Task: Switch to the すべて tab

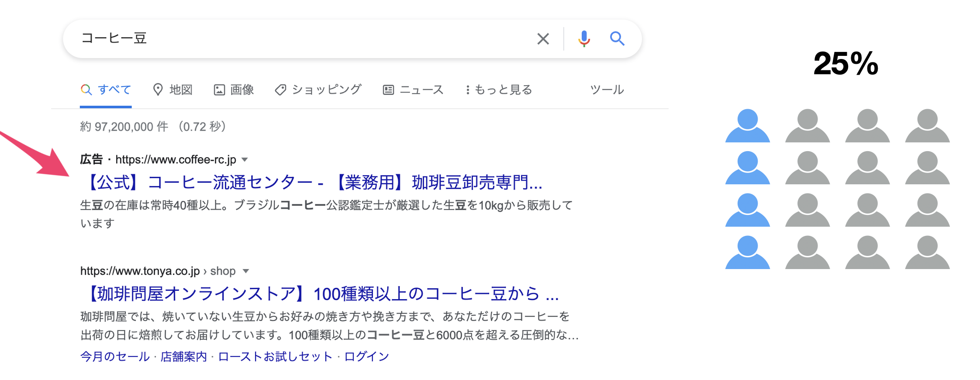Action: pyautogui.click(x=106, y=90)
